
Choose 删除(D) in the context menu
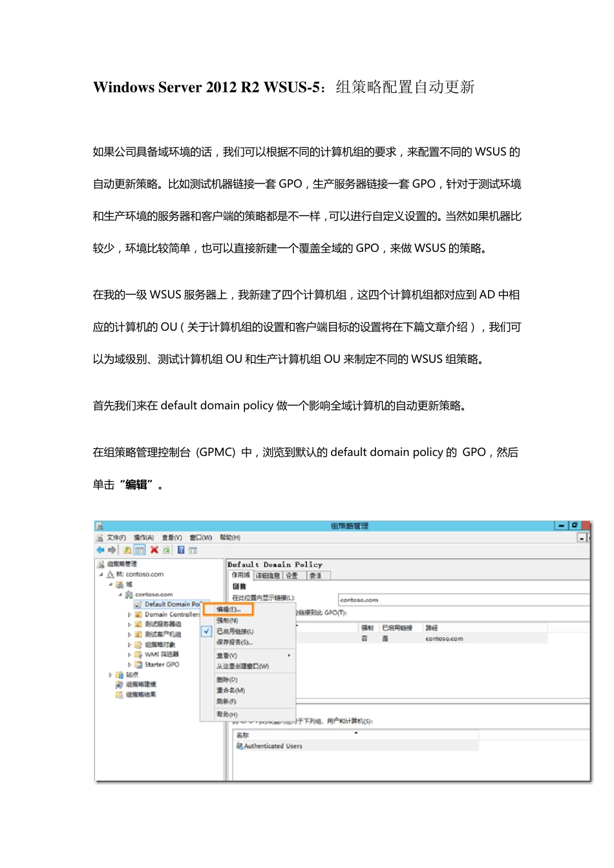pyautogui.click(x=248, y=680)
